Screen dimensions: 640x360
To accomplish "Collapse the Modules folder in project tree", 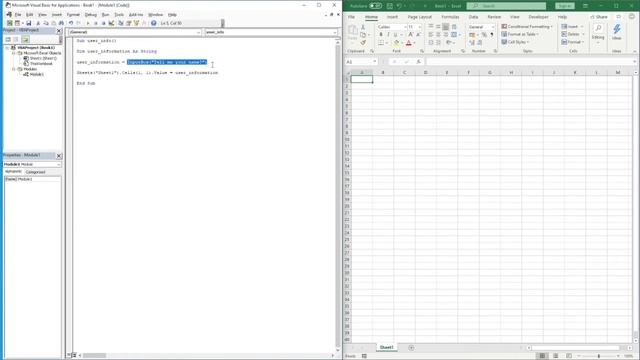I will [x=13, y=69].
